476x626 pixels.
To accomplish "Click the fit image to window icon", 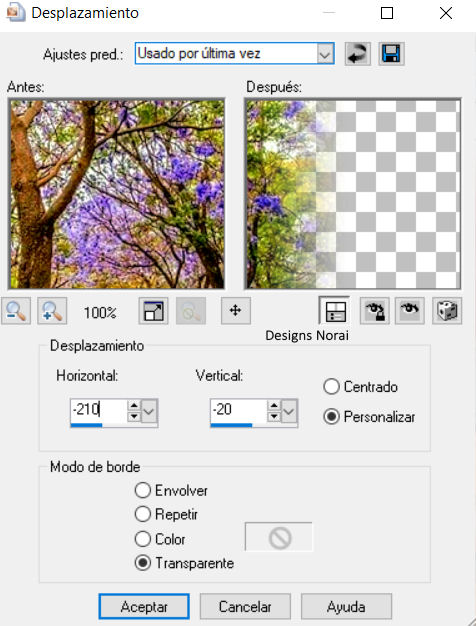I will (x=153, y=311).
